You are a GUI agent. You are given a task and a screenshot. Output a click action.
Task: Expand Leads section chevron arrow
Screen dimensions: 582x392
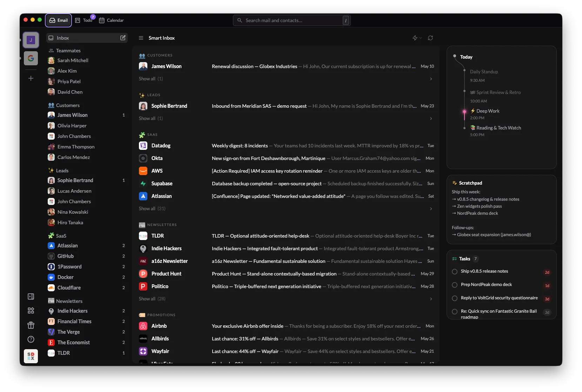pos(431,119)
